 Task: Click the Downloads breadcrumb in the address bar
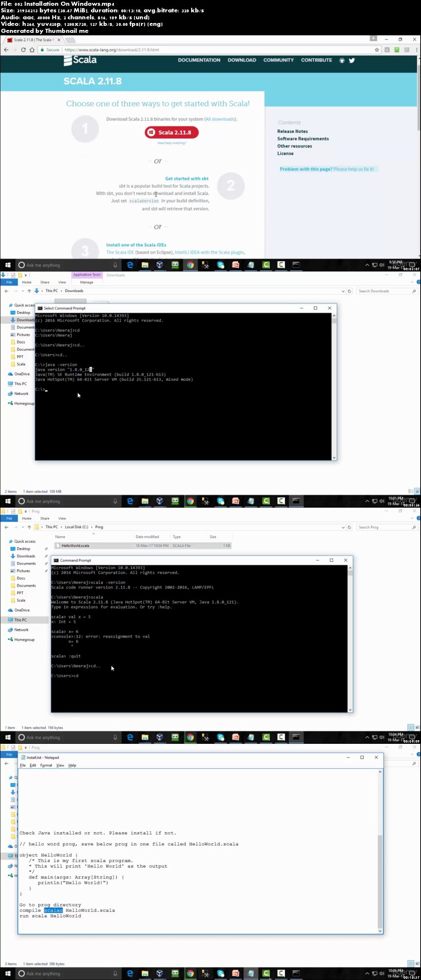tap(74, 291)
